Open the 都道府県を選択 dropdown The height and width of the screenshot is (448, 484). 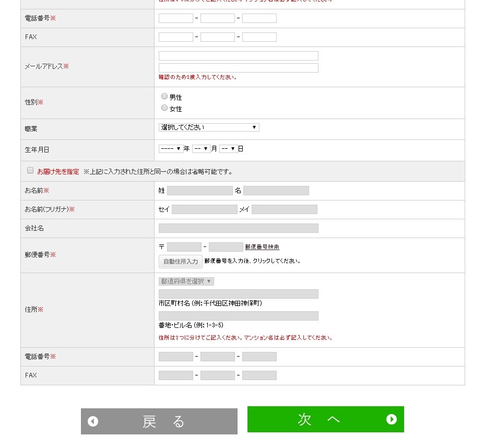(186, 281)
